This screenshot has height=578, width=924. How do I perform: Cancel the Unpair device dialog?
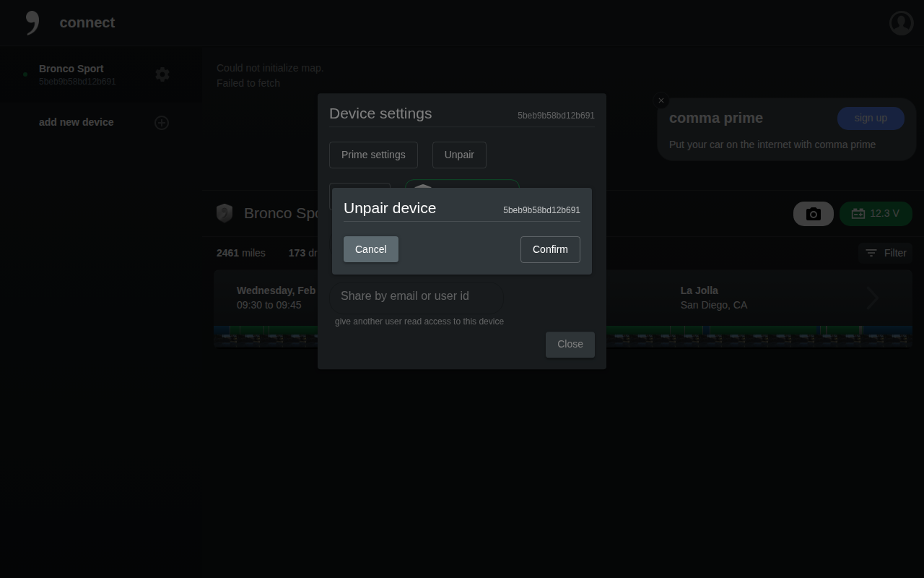(x=371, y=249)
